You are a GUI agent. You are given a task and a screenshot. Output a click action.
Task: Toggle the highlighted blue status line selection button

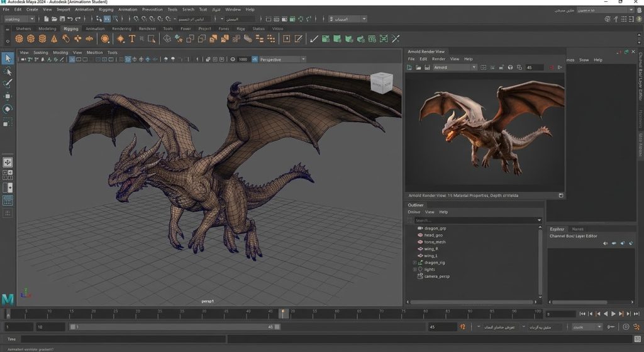107,19
